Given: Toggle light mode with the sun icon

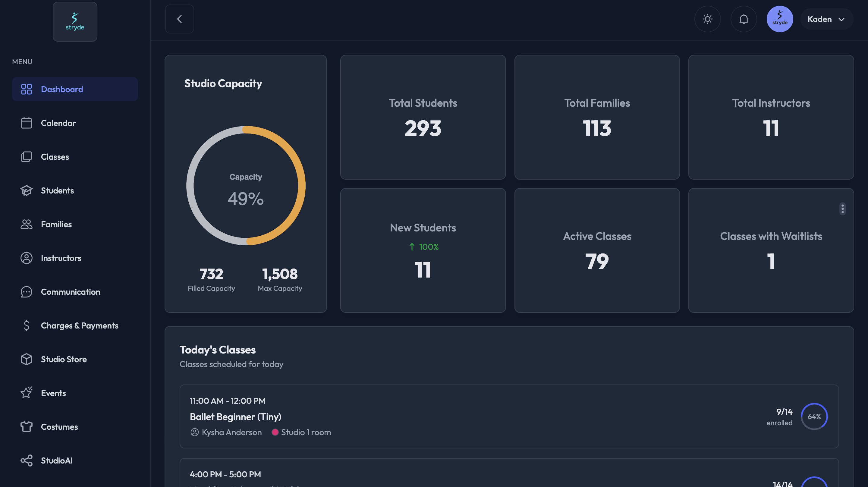Looking at the screenshot, I should (707, 19).
